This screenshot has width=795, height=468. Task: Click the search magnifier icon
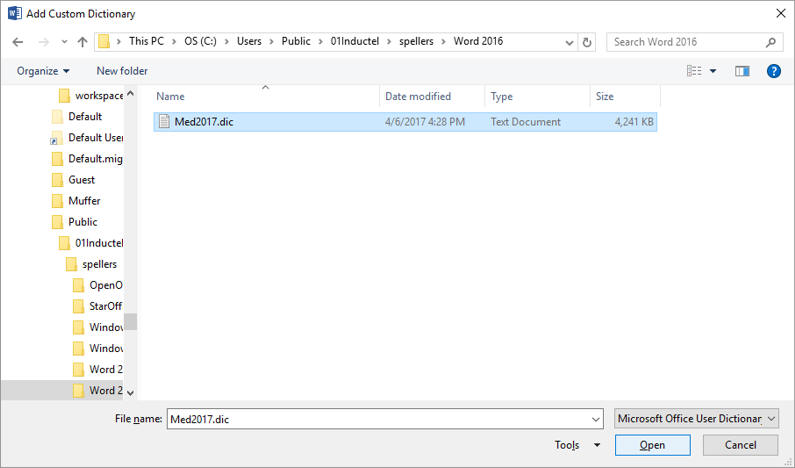coord(771,42)
